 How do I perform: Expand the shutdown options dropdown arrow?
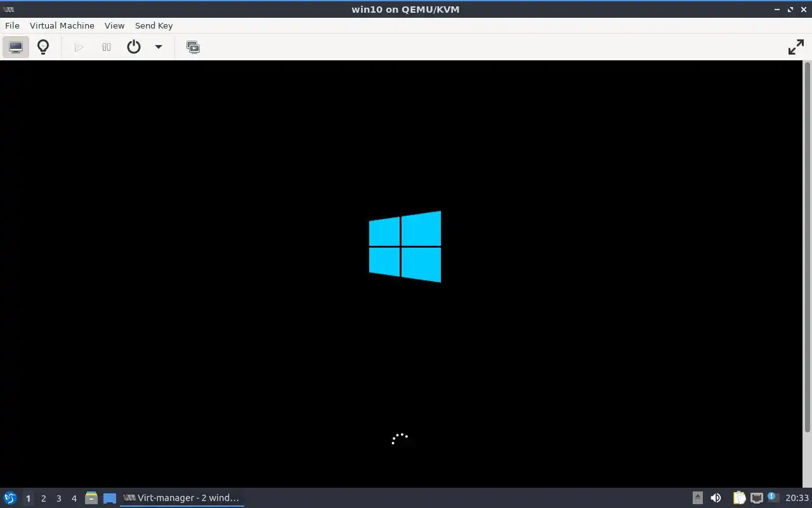(159, 47)
